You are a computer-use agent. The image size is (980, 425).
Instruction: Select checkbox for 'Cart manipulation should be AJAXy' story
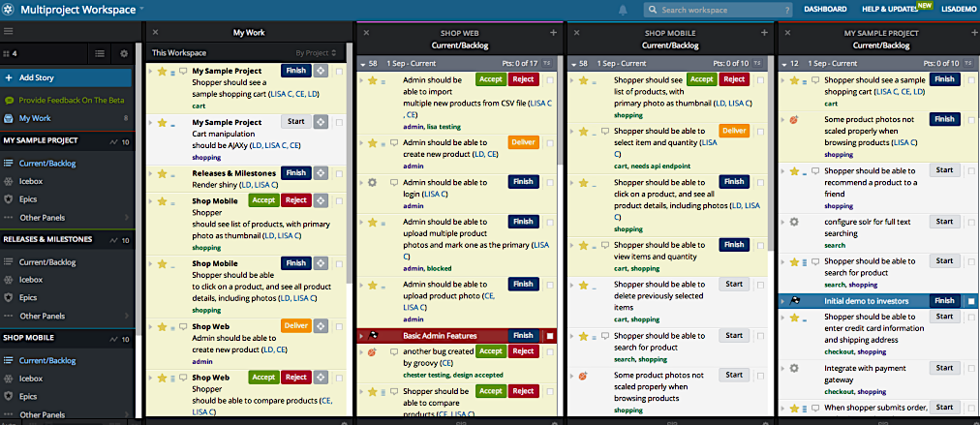click(x=338, y=122)
